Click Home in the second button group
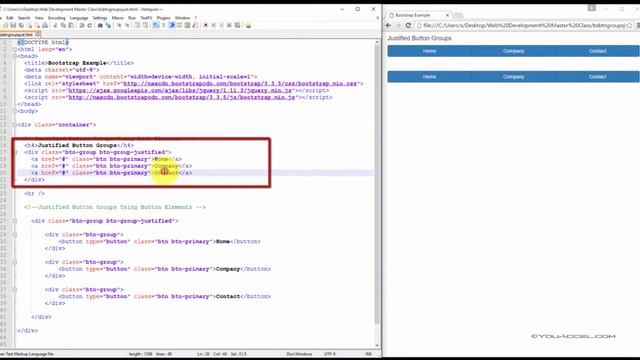640x360 pixels. pos(429,77)
